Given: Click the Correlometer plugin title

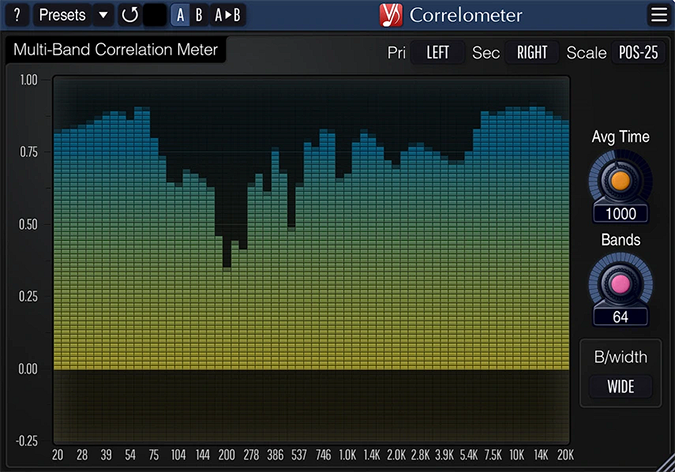Looking at the screenshot, I should (466, 15).
